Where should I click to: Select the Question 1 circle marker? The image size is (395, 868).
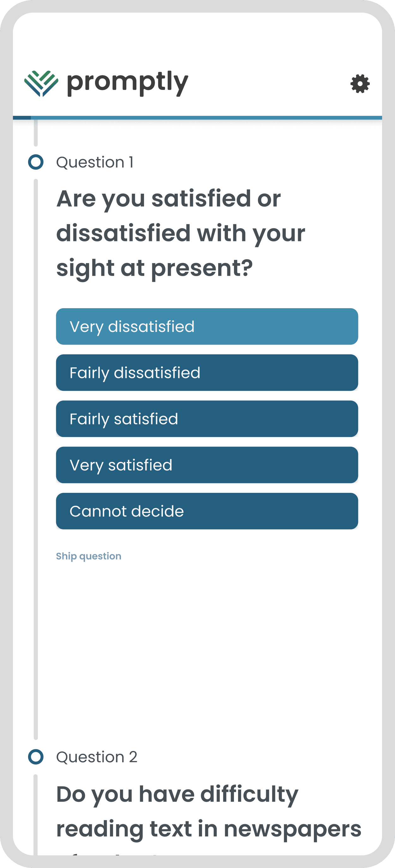pyautogui.click(x=36, y=162)
